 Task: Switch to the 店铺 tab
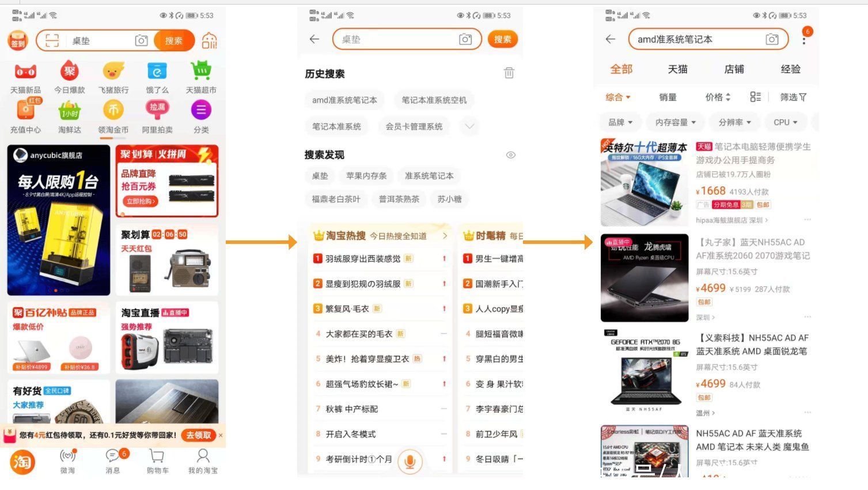coord(734,69)
